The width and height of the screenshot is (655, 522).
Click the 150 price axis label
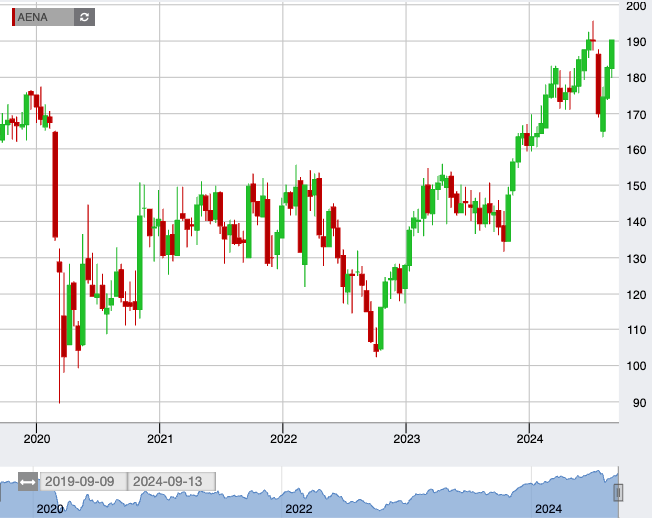click(x=636, y=186)
